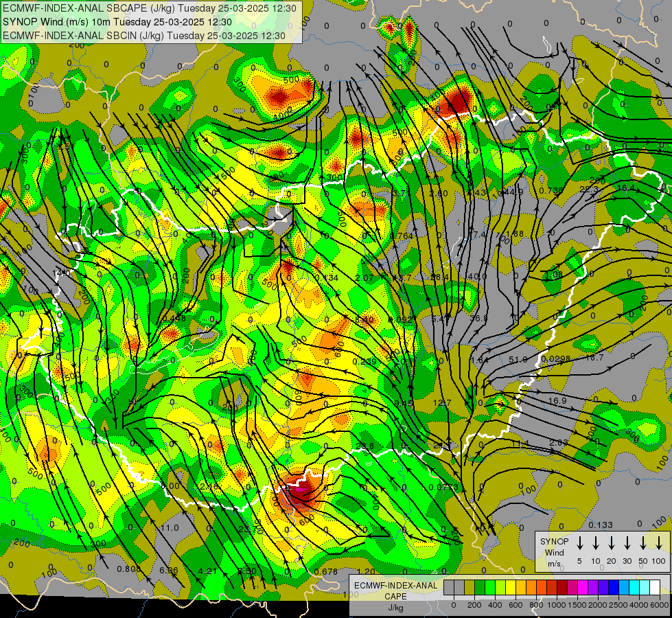Click the 4.21 value on the map
The image size is (672, 618).
208,571
